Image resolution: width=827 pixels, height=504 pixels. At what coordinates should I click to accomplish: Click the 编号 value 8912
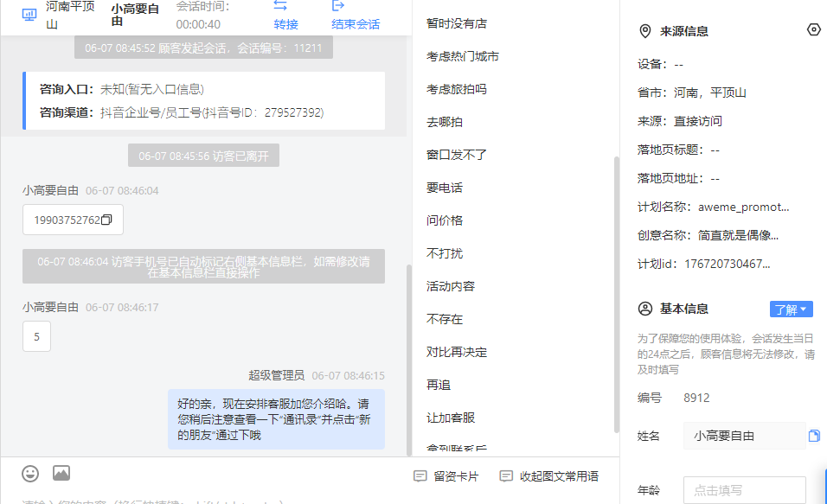pyautogui.click(x=696, y=398)
